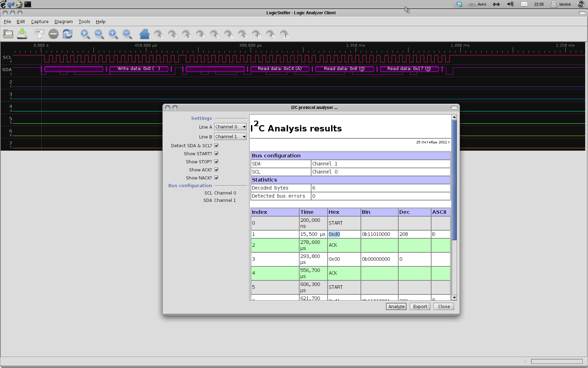Viewport: 588px width, 368px height.
Task: Open the Diagram menu
Action: tap(63, 22)
